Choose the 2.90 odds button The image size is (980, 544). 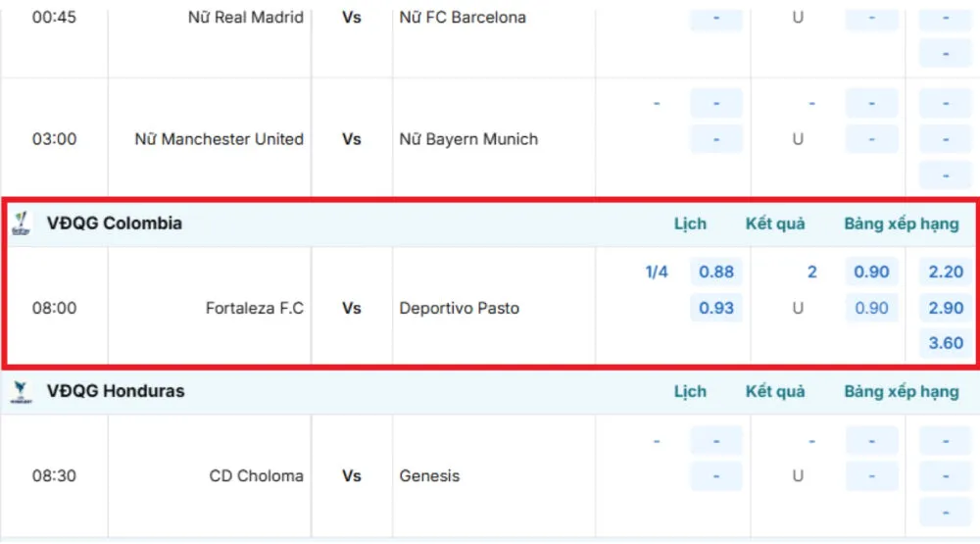pos(946,308)
